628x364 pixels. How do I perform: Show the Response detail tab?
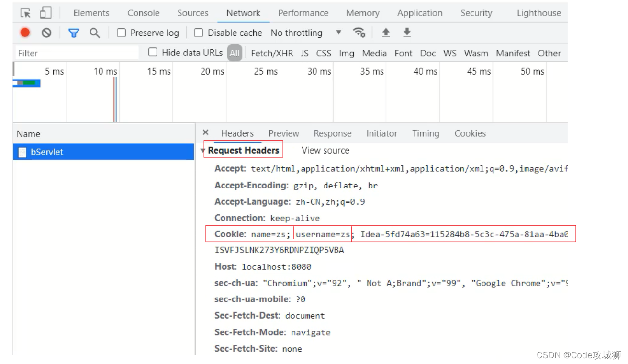332,133
